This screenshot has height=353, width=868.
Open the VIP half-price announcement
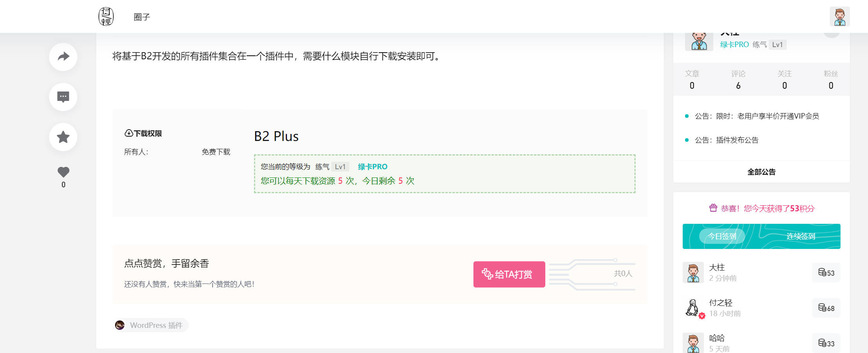pyautogui.click(x=757, y=116)
